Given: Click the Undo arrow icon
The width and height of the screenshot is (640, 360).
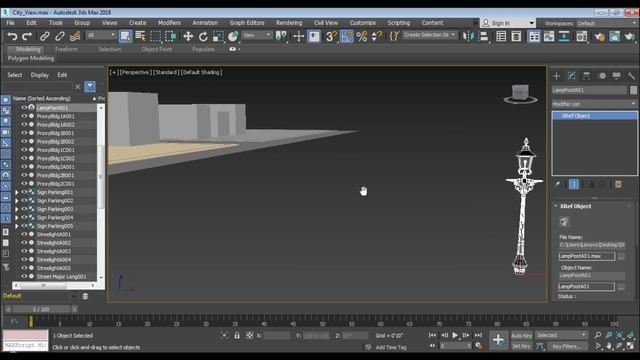Looking at the screenshot, I should 12,37.
